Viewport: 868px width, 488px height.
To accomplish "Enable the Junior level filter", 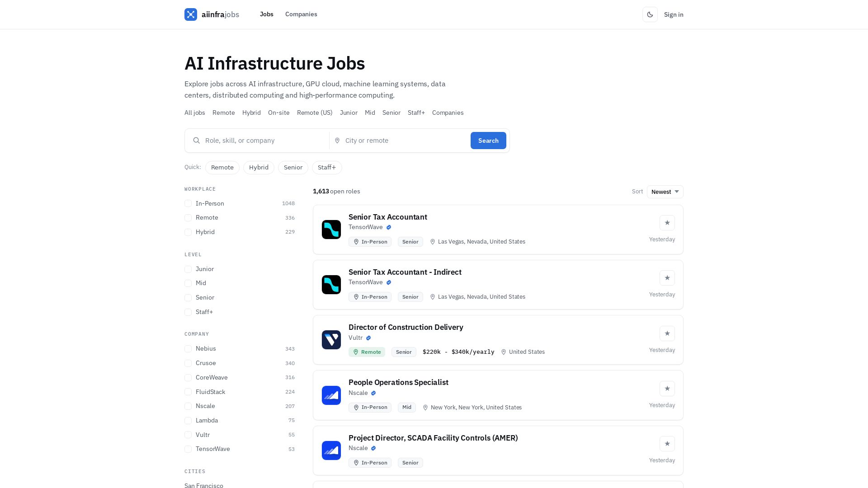I will (188, 269).
